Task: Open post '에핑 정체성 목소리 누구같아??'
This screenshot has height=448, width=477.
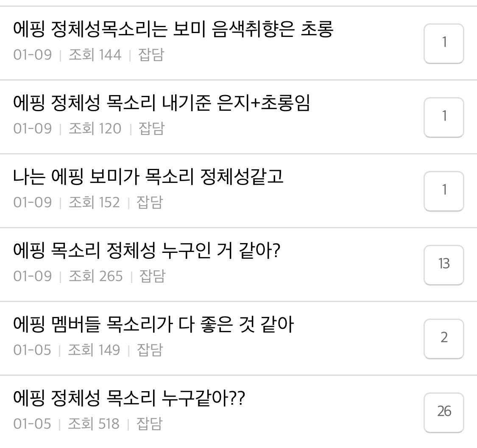Action: pos(129,398)
